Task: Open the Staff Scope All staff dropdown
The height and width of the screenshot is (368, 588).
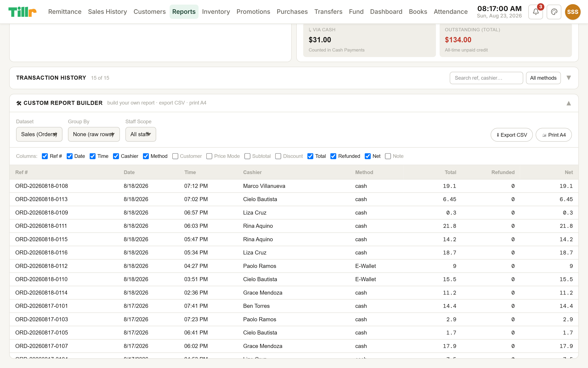Action: click(141, 134)
